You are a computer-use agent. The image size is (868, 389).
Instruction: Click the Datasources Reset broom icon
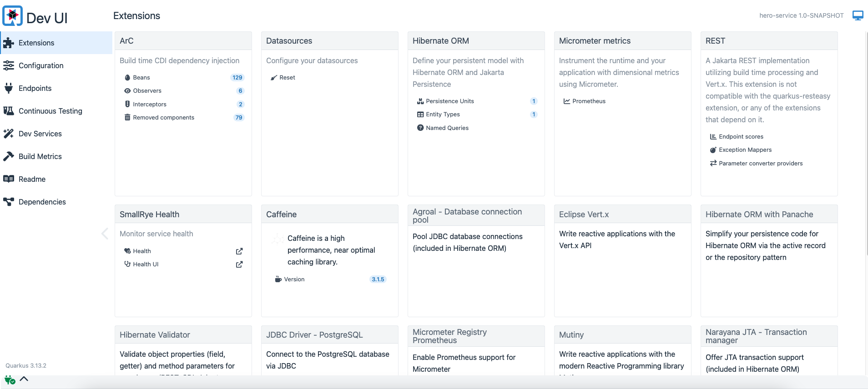pyautogui.click(x=274, y=78)
